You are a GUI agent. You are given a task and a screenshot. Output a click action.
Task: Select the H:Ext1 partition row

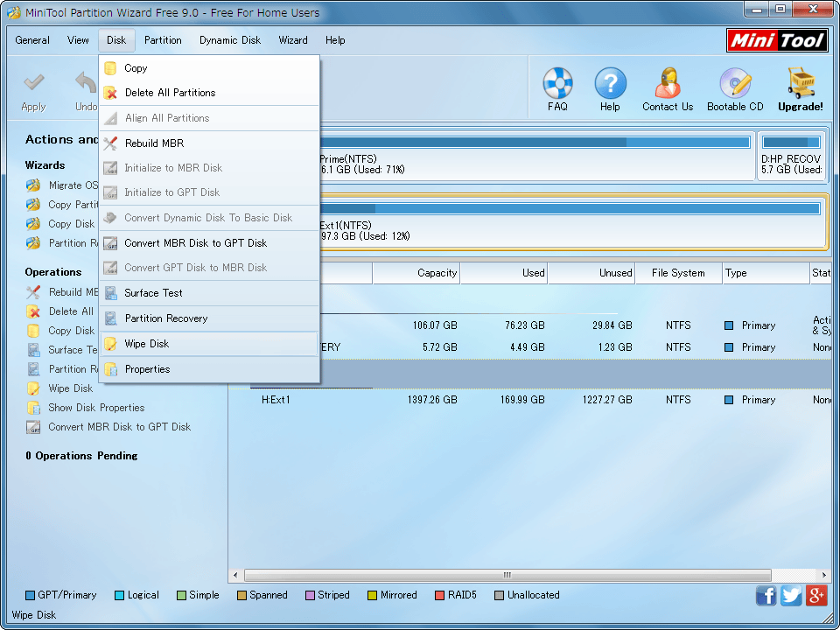click(530, 400)
